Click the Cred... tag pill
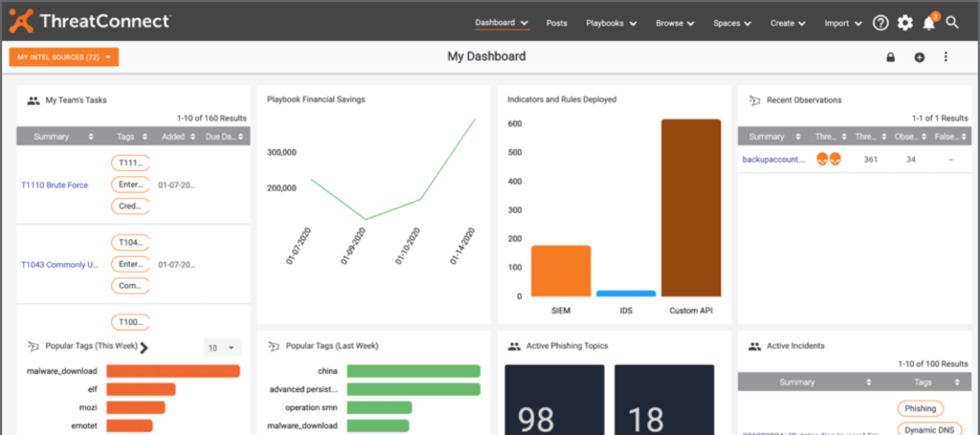Image resolution: width=980 pixels, height=435 pixels. click(130, 206)
